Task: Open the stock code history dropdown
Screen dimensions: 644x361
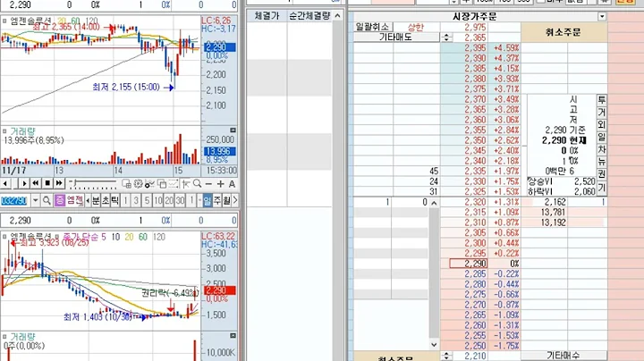Action: coord(35,200)
